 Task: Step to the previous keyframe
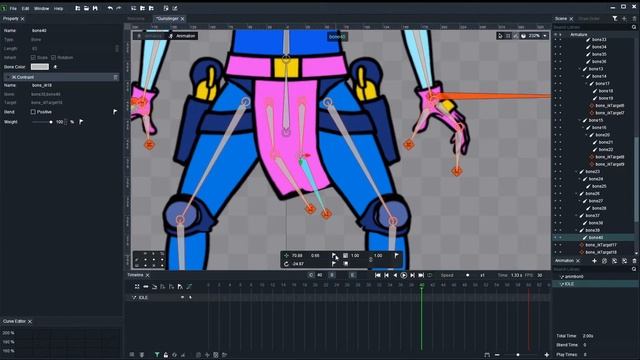[x=386, y=276]
